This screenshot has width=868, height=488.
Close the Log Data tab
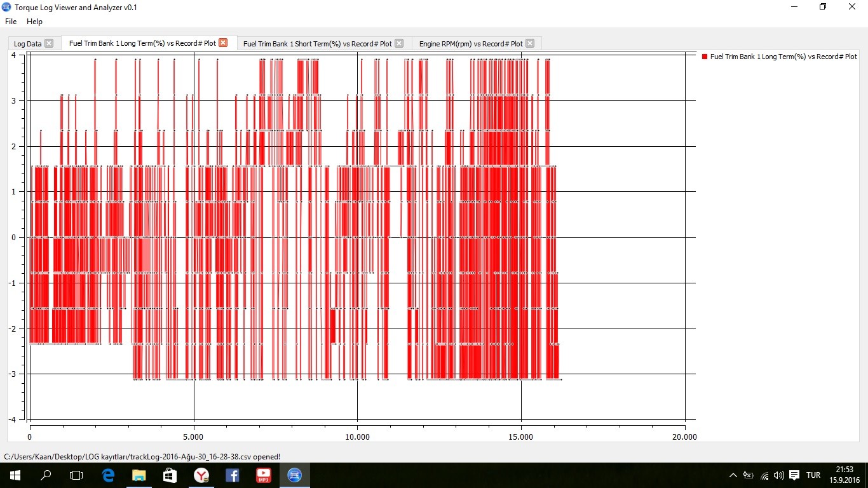[49, 44]
